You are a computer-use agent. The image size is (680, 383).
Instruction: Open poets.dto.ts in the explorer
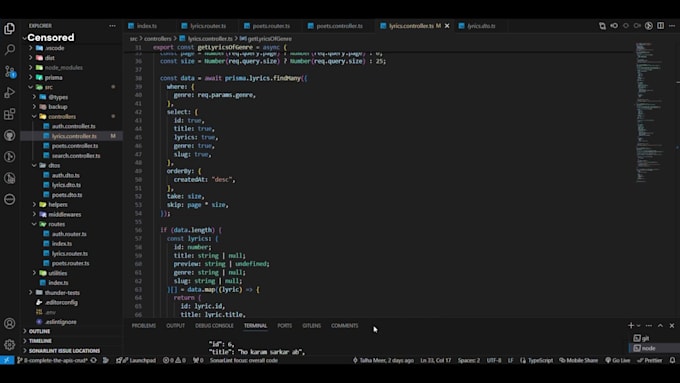point(67,195)
